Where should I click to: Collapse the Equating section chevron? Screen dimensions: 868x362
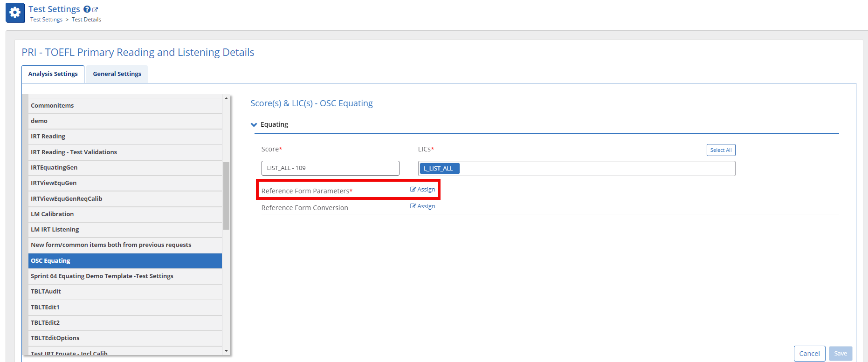click(x=254, y=125)
